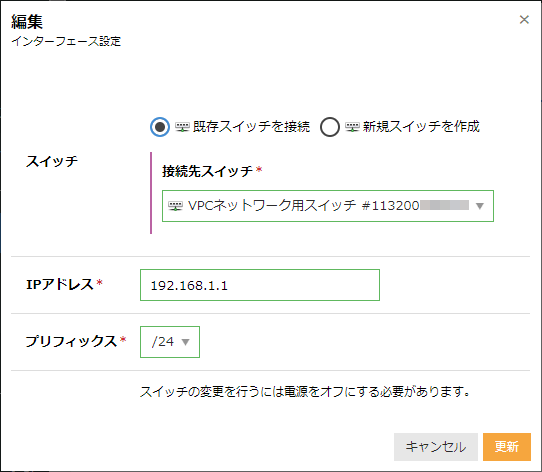Viewport: 542px width, 472px height.
Task: Click the キャンセル button
Action: pyautogui.click(x=436, y=447)
